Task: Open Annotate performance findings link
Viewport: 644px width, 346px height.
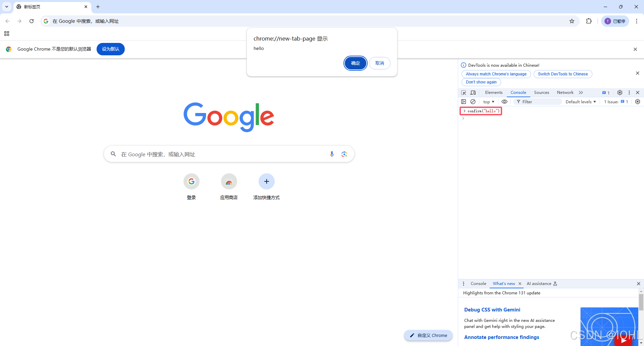Action: point(501,337)
